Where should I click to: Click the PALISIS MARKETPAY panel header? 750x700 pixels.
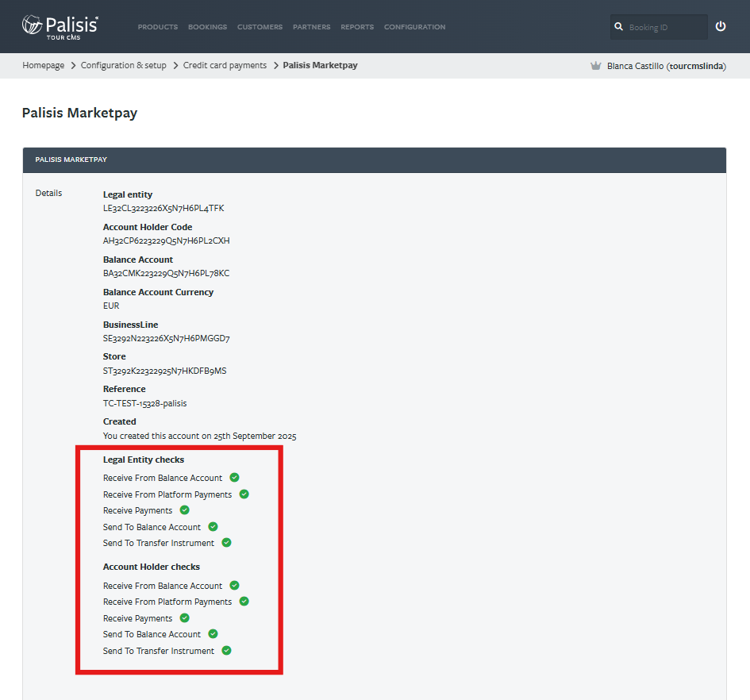(374, 160)
